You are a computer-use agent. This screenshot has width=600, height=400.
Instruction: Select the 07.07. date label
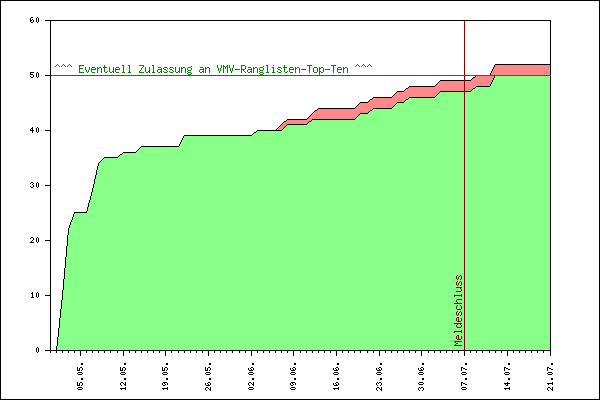point(465,377)
